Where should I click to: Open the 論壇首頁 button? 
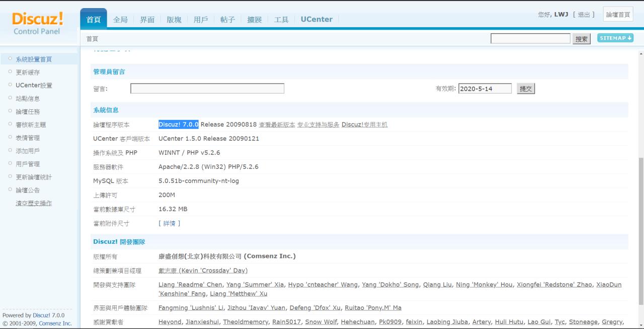[x=618, y=15]
